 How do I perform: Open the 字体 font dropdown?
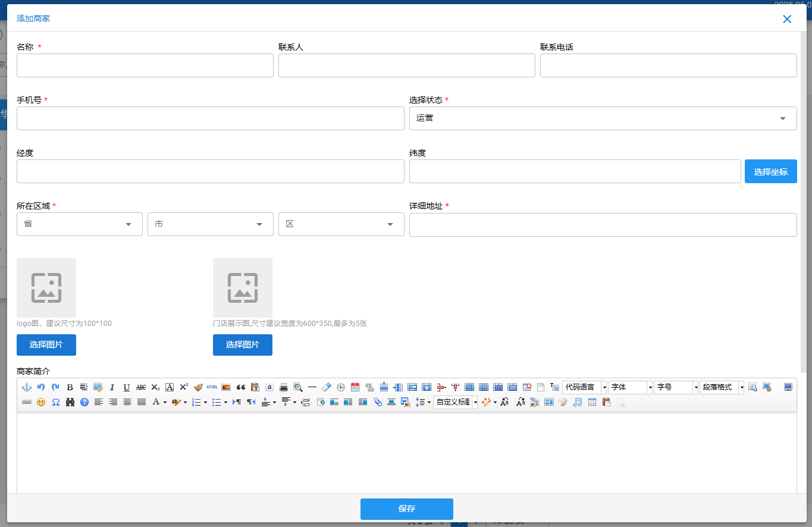[630, 387]
